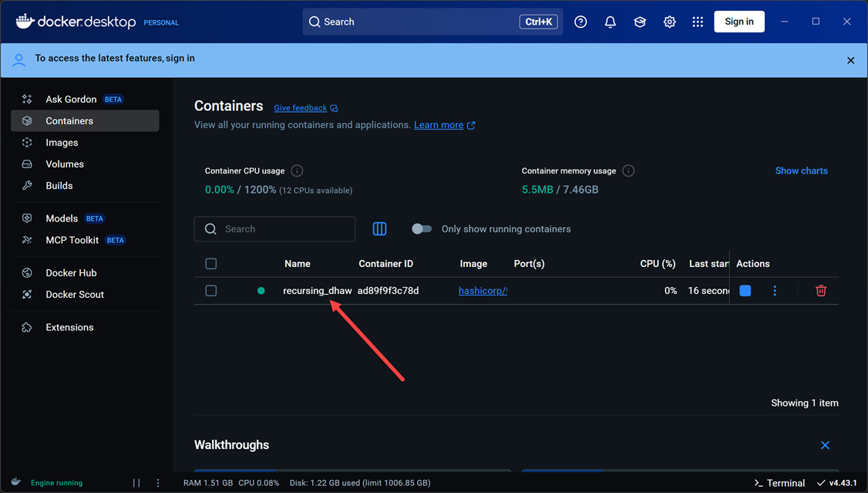Stop the recursing_dhaw container
The image size is (868, 493).
click(745, 291)
